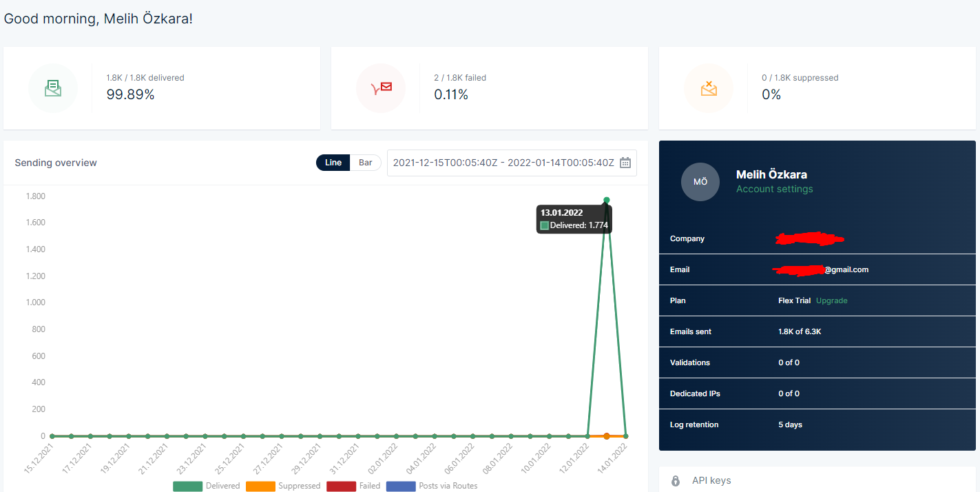
Task: Click the Sending overview heading
Action: (56, 163)
